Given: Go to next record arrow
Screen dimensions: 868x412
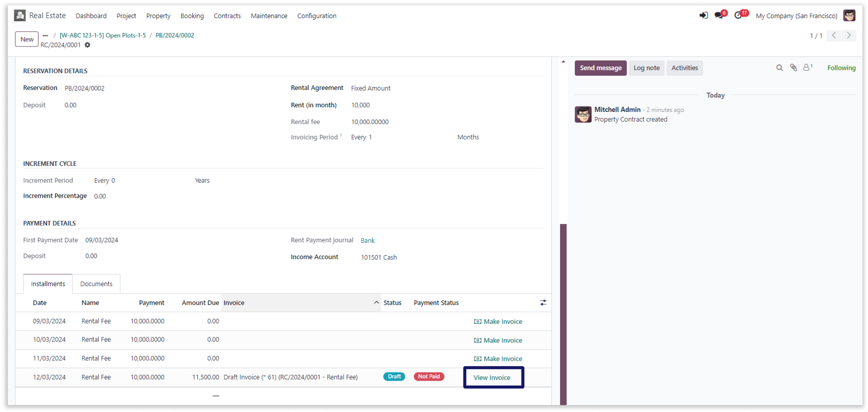Looking at the screenshot, I should 849,35.
